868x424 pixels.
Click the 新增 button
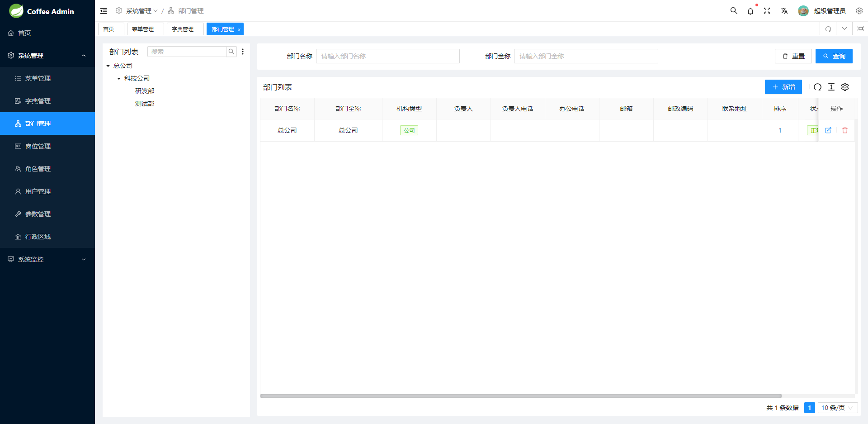pos(783,87)
